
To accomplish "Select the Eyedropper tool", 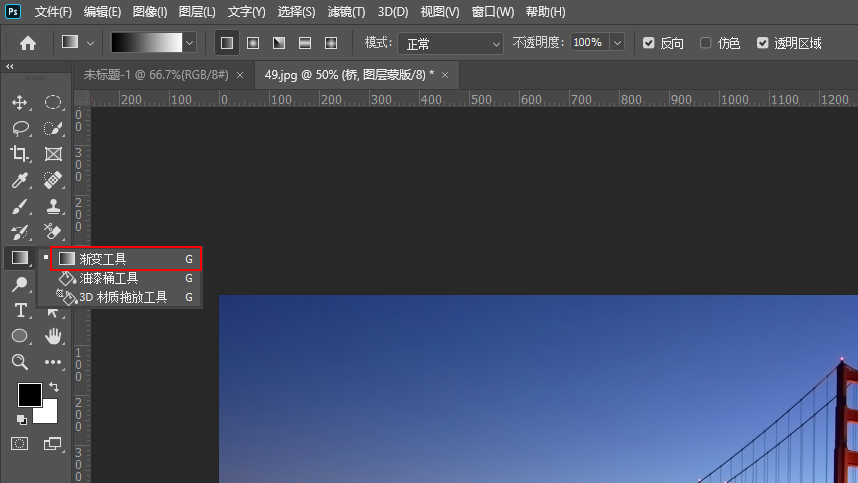I will (x=20, y=180).
